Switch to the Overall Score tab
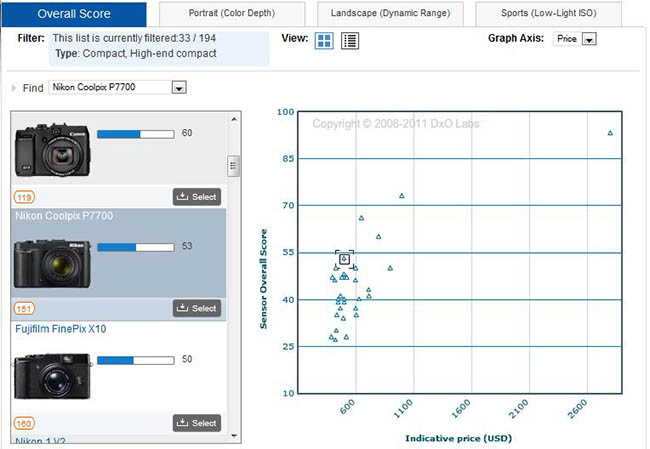 pos(74,14)
